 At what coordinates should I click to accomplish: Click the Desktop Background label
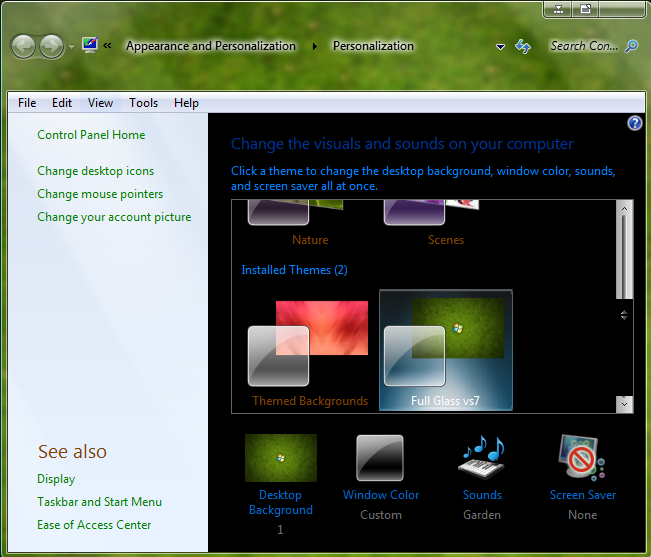(281, 502)
